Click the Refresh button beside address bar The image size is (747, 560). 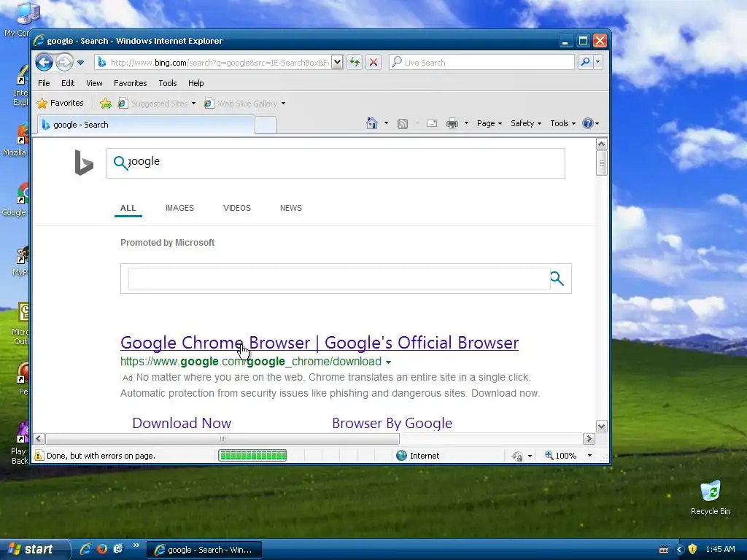point(355,63)
